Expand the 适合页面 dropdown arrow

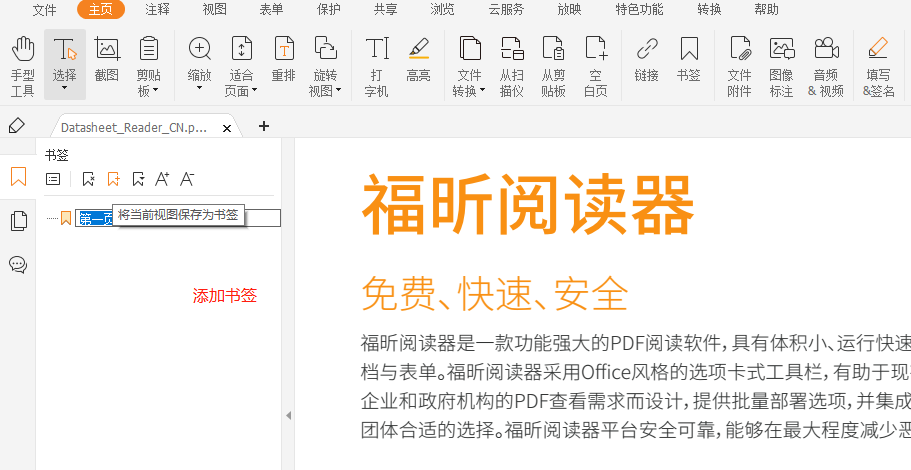click(254, 91)
